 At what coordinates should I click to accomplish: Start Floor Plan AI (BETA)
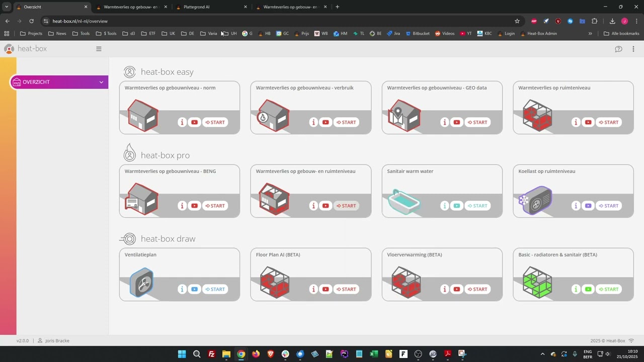point(347,289)
